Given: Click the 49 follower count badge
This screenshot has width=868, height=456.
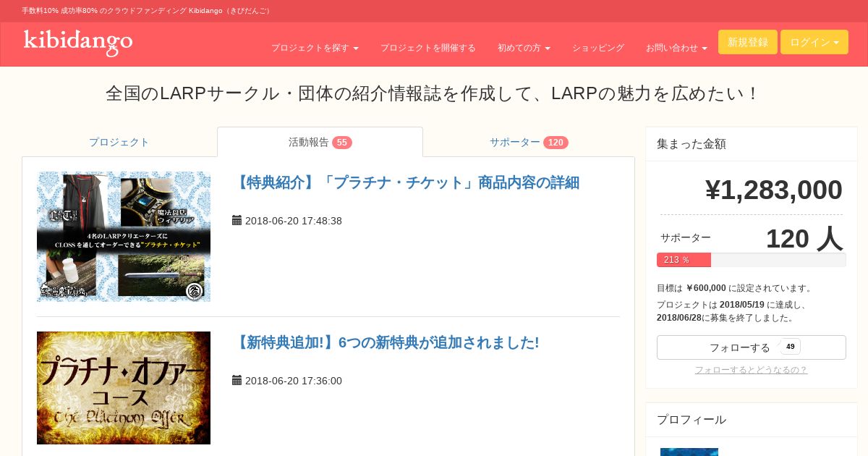Looking at the screenshot, I should tap(791, 347).
